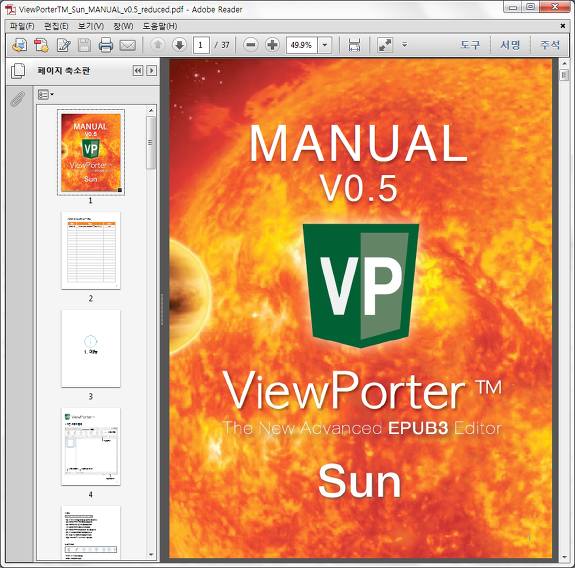This screenshot has width=575, height=568.
Task: Go to next page arrow
Action: click(179, 45)
